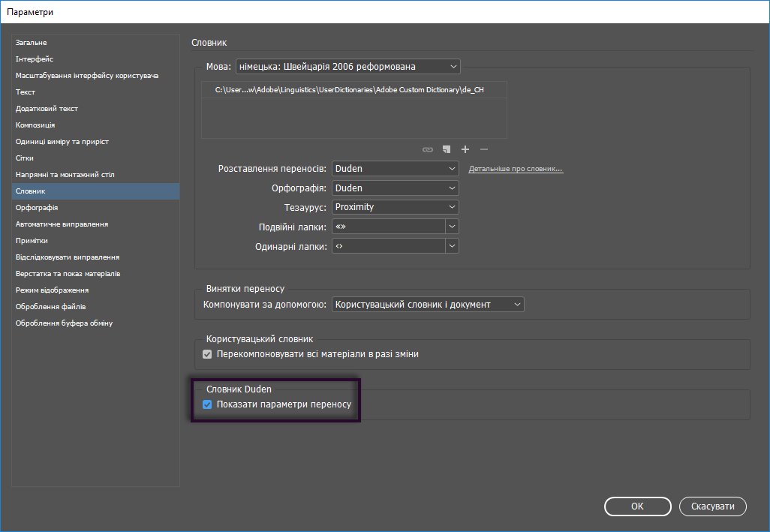Switch to the Текст category

tap(96, 92)
